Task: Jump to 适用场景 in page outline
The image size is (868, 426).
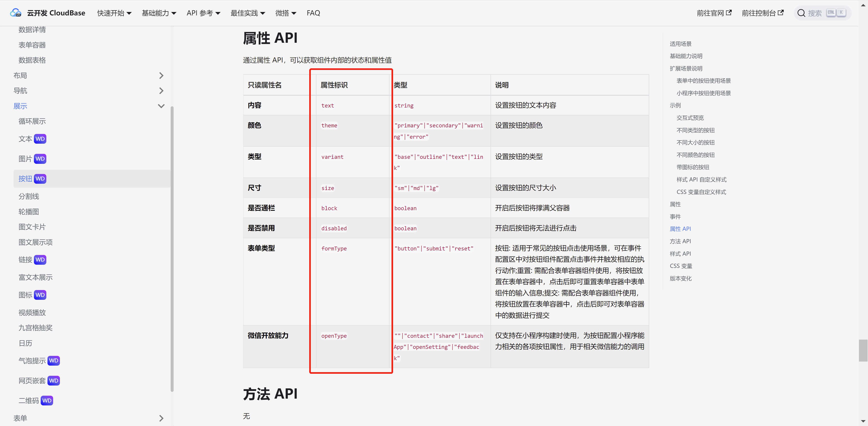Action: point(680,44)
